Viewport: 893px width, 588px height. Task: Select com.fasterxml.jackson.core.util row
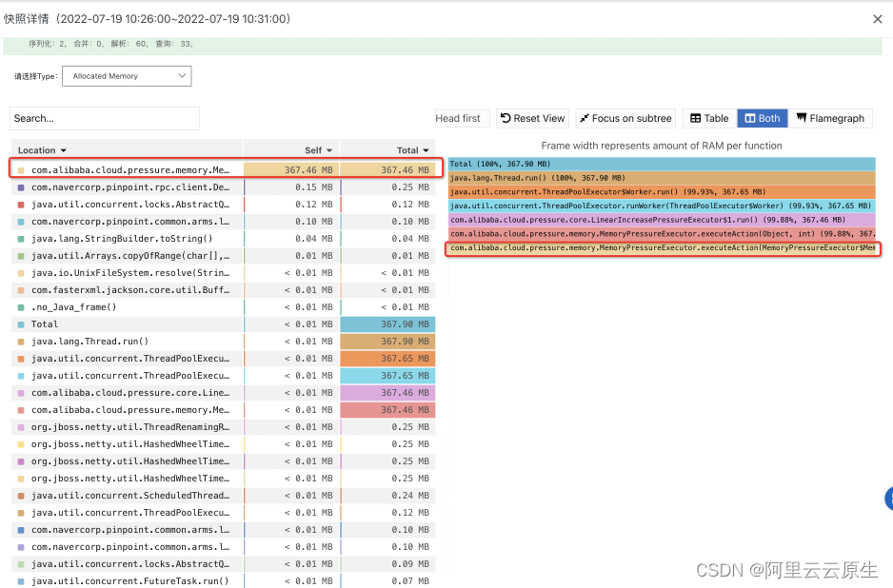click(x=223, y=290)
